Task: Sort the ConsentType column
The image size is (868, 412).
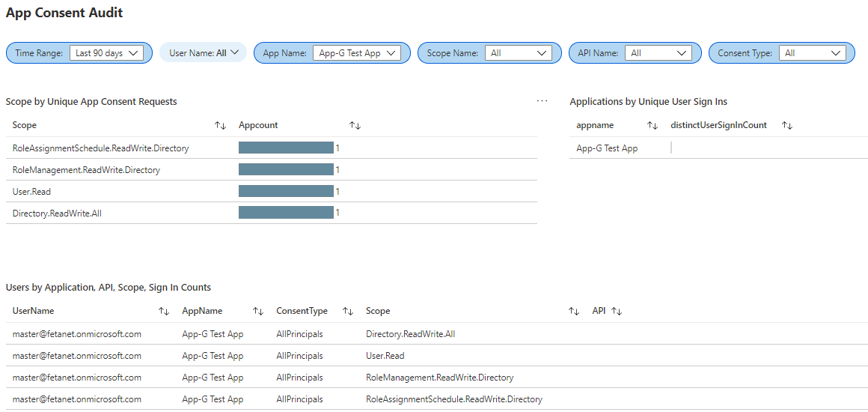Action: 348,311
